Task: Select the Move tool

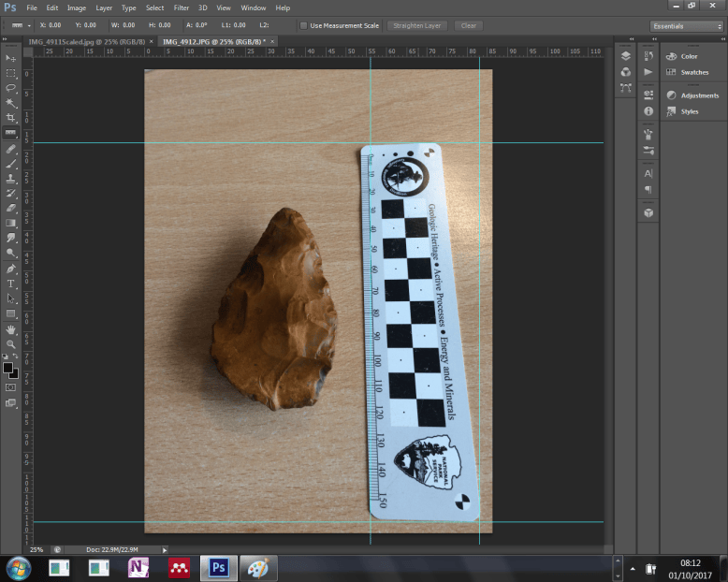Action: point(10,58)
